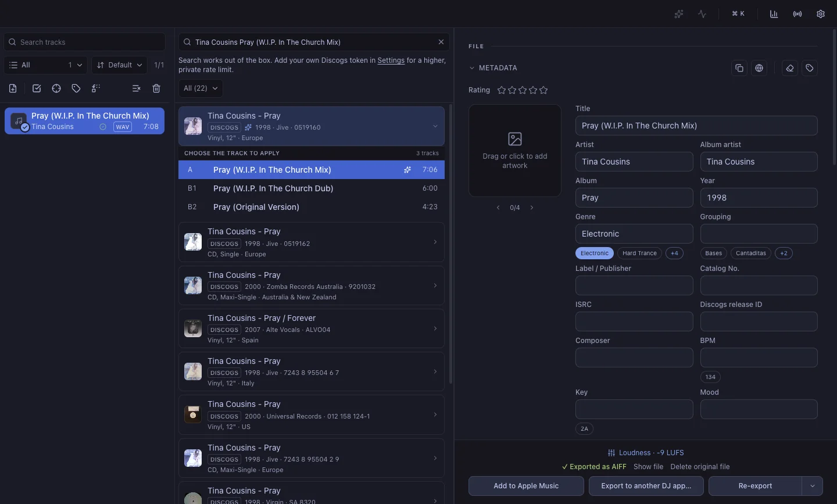Open the bar chart statistics icon
The height and width of the screenshot is (504, 837).
tap(774, 14)
